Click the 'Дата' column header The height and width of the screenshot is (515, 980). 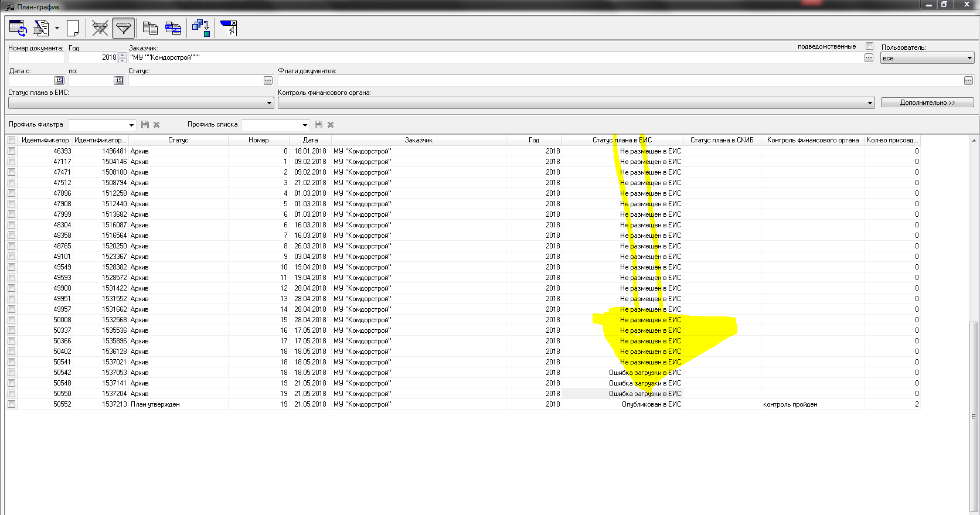[x=310, y=140]
